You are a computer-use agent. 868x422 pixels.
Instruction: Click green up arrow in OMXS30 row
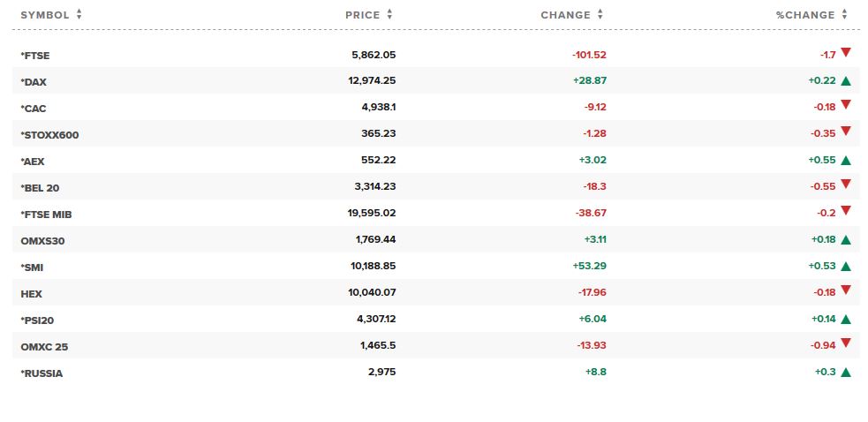(x=845, y=240)
